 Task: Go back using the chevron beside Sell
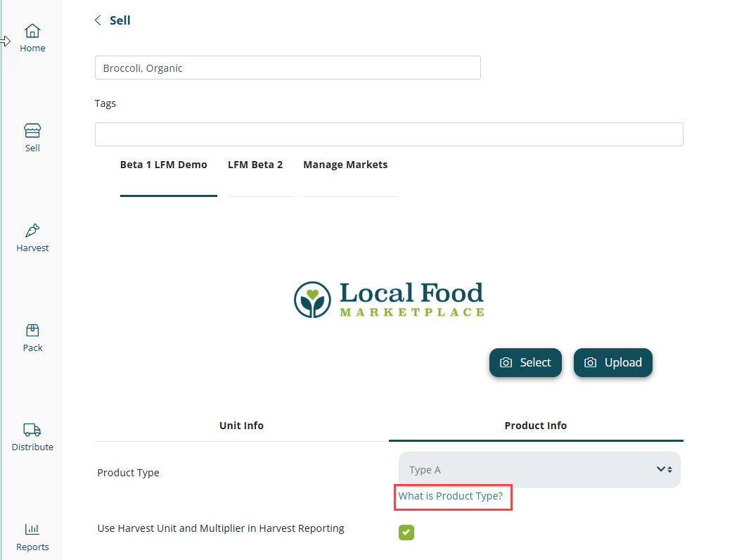[98, 20]
